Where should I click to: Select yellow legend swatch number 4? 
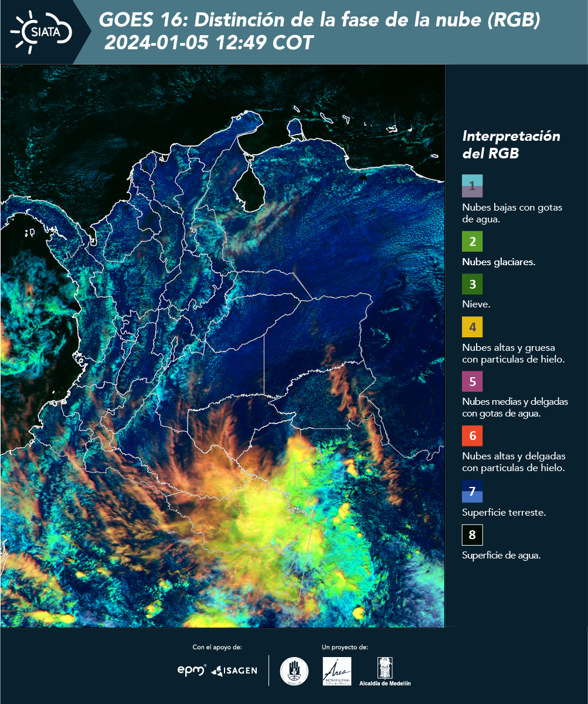click(472, 327)
